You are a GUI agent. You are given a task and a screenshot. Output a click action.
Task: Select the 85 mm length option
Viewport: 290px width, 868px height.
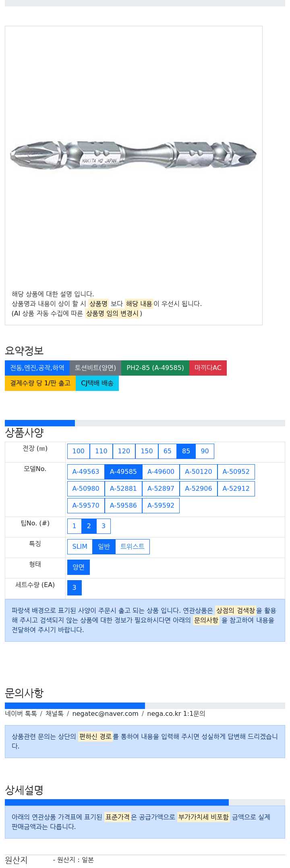pyautogui.click(x=186, y=451)
